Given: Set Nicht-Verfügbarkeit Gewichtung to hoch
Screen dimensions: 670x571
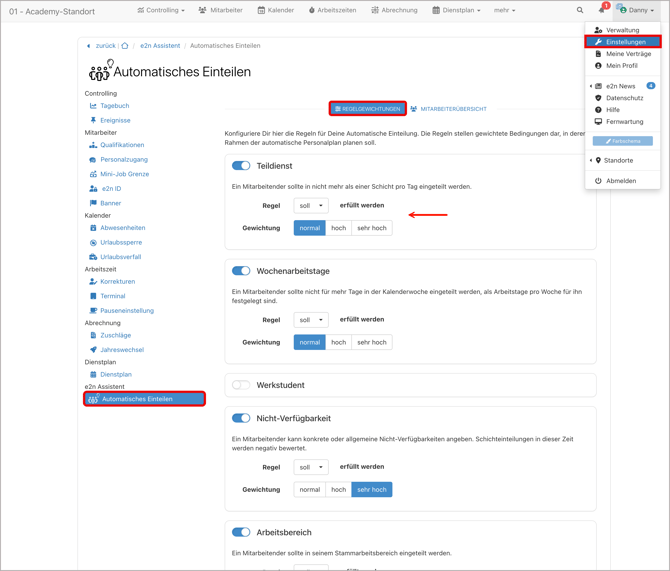Looking at the screenshot, I should 338,489.
